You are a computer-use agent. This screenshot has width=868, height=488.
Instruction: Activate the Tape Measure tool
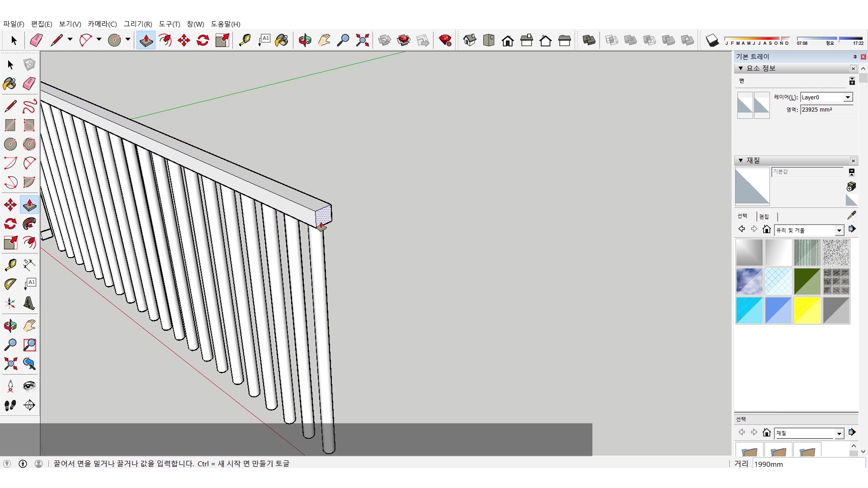tap(10, 264)
